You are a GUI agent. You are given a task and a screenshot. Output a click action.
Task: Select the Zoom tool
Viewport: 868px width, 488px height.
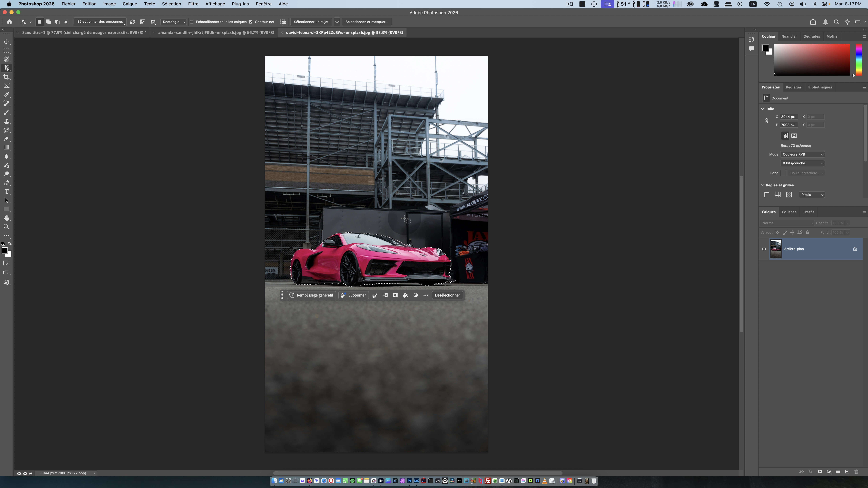tap(6, 227)
